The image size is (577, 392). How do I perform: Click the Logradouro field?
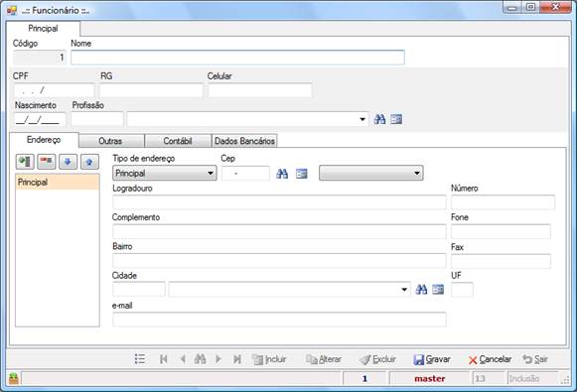click(279, 202)
